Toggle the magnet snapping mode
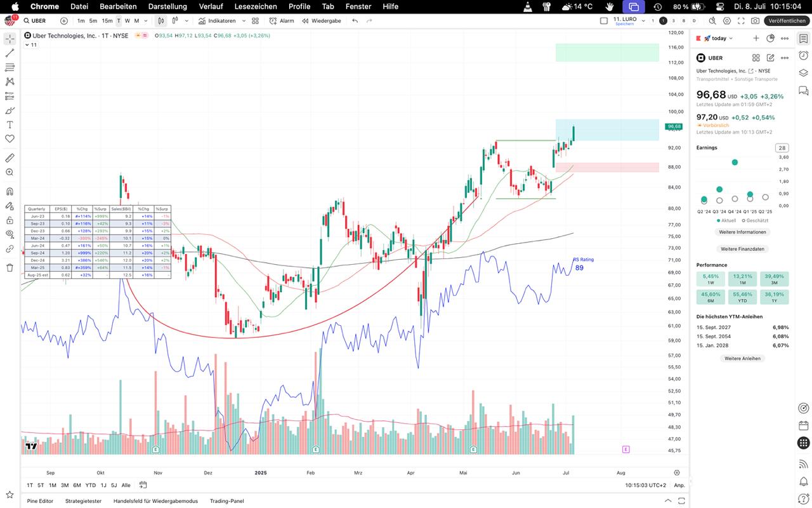This screenshot has width=812, height=508. [x=10, y=191]
